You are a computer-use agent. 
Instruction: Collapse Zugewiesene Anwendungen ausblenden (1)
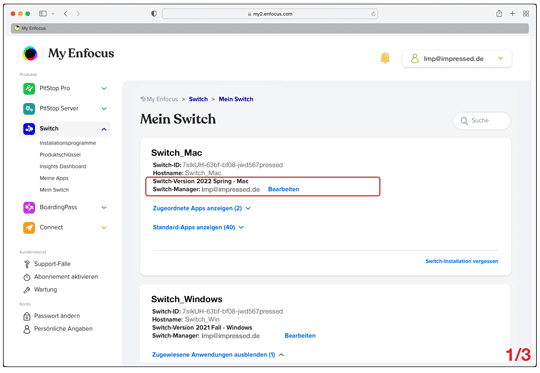tap(218, 355)
